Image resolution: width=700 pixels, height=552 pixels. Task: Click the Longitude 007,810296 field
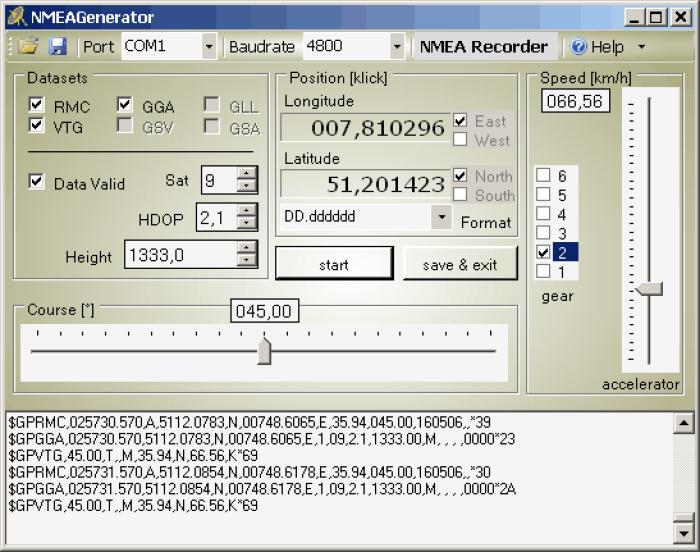(x=365, y=128)
